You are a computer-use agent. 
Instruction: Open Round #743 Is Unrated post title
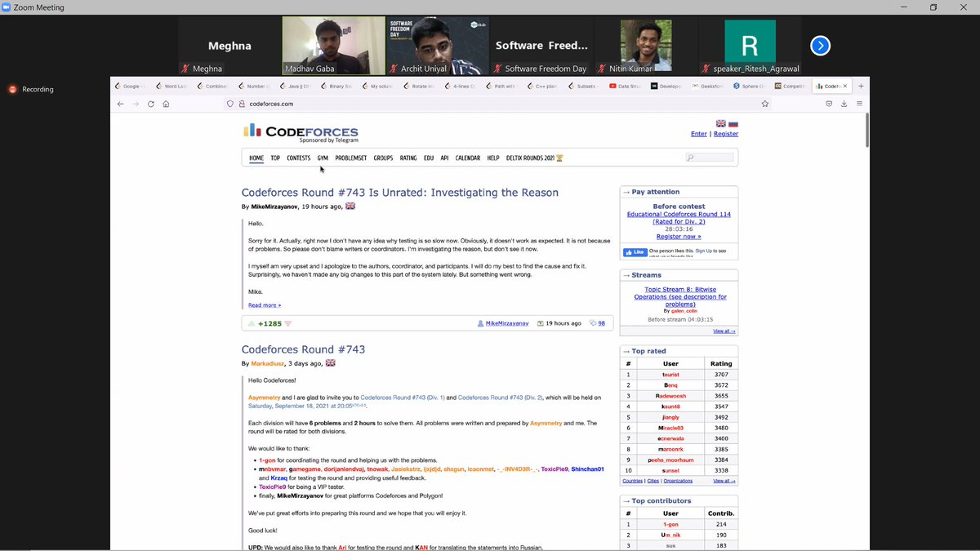click(x=400, y=193)
